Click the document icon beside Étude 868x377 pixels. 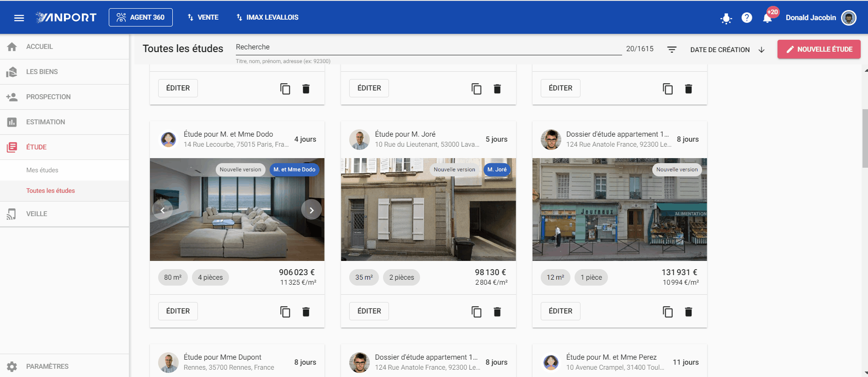tap(12, 147)
